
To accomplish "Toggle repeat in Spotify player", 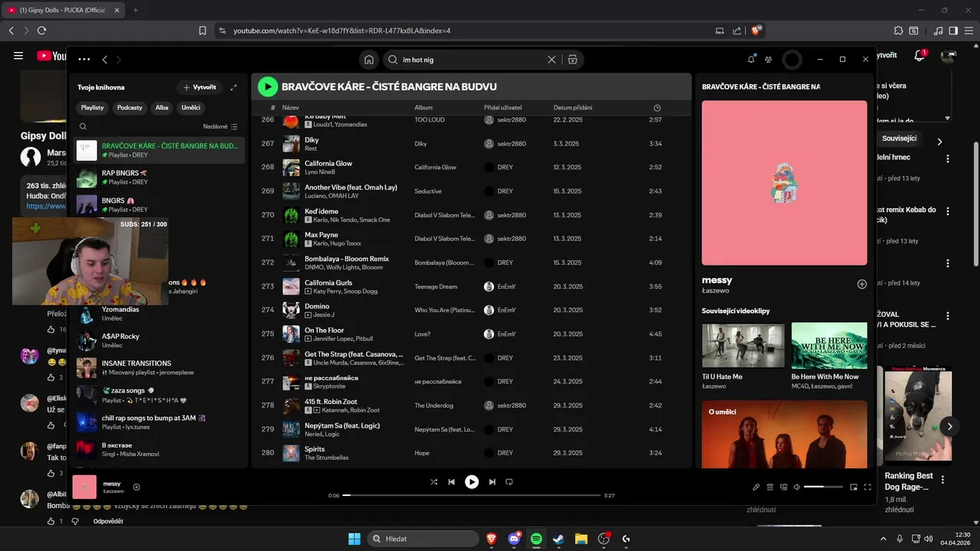I will [x=509, y=482].
